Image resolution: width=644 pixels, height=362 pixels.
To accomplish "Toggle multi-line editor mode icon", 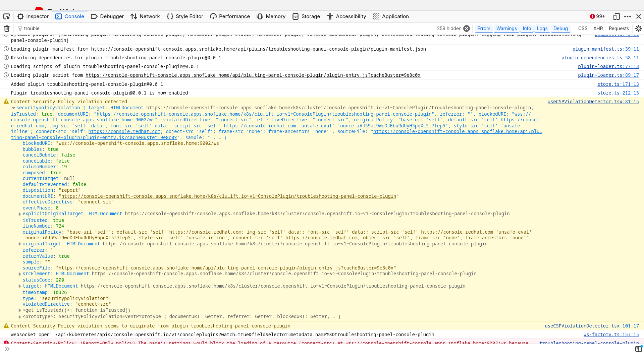I will 638,349.
